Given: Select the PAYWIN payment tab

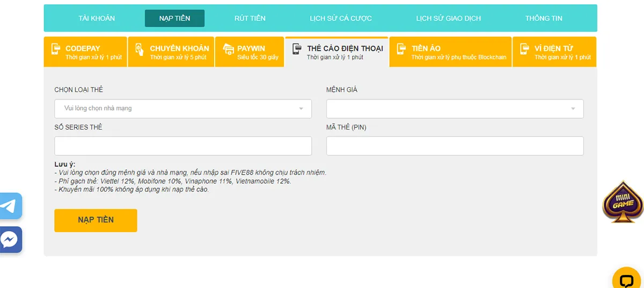Looking at the screenshot, I should tap(250, 52).
